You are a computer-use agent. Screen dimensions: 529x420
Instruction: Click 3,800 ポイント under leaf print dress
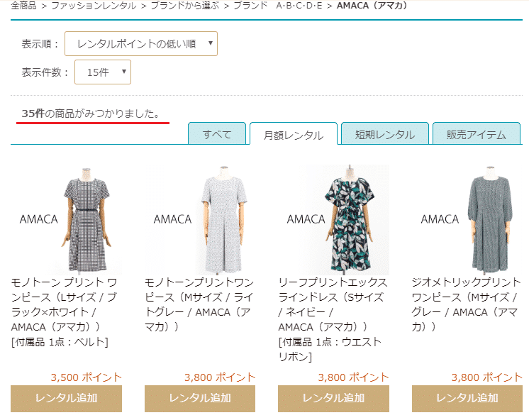[x=353, y=377]
